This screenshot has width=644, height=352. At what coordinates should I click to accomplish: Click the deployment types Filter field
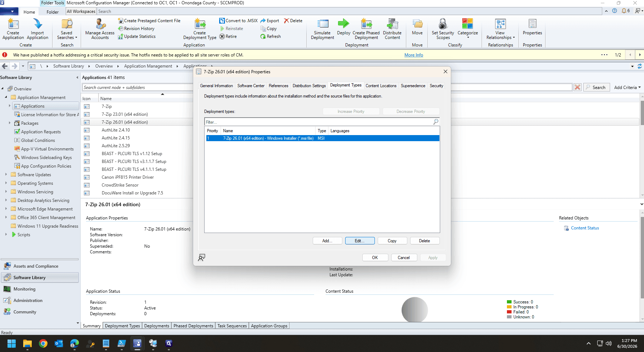319,122
